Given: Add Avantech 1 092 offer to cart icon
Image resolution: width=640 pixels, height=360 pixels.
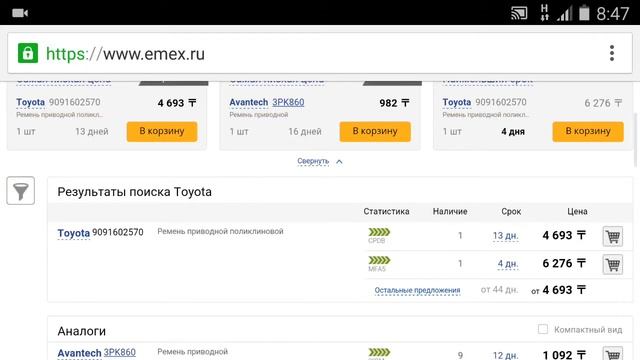Looking at the screenshot, I should pyautogui.click(x=613, y=354).
